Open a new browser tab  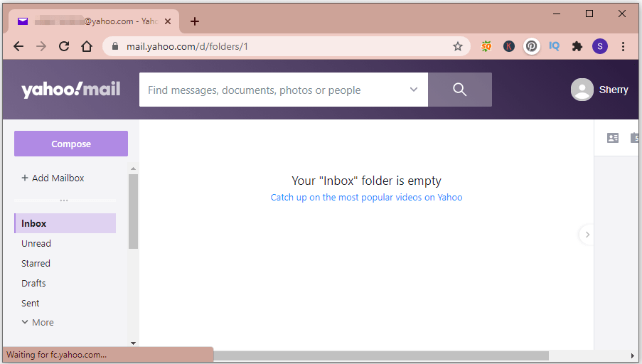195,21
